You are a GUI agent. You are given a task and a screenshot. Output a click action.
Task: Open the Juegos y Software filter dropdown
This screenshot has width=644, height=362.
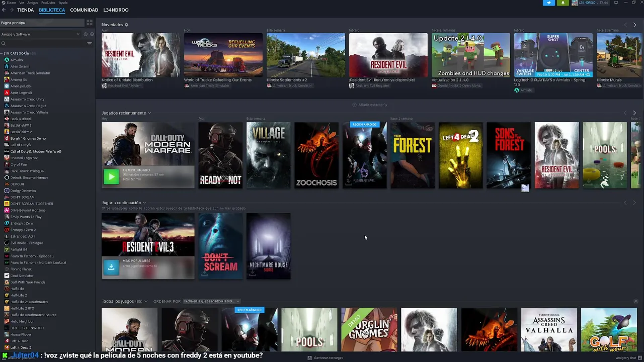click(x=40, y=34)
